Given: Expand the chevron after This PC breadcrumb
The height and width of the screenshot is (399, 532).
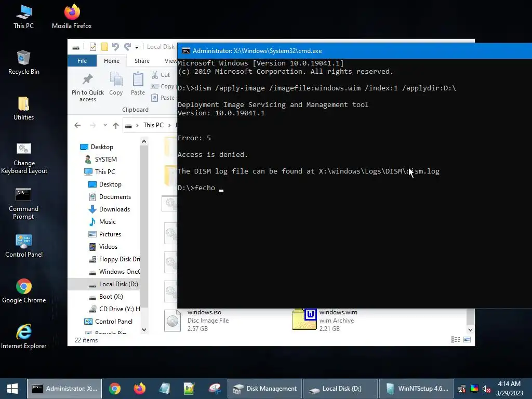Looking at the screenshot, I should pyautogui.click(x=169, y=125).
